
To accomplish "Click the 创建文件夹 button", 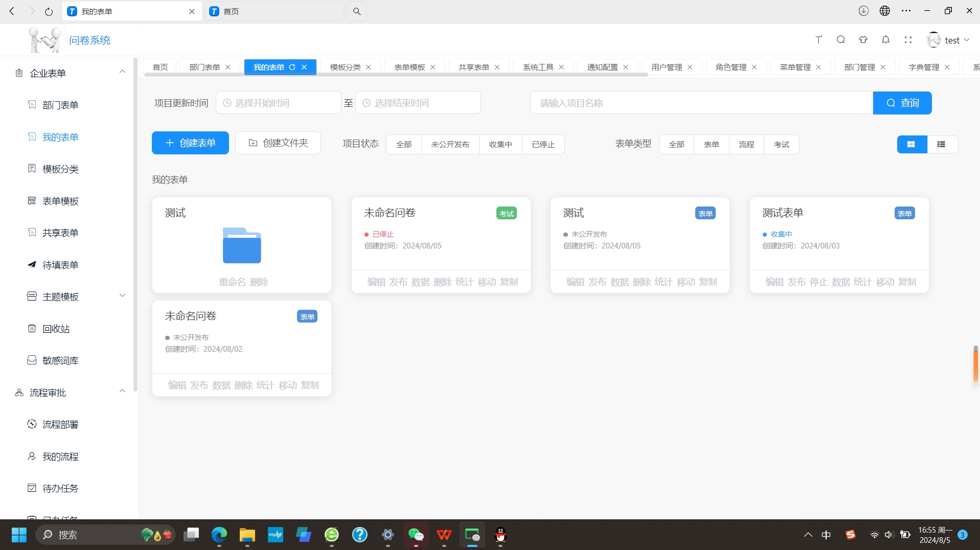I will coord(278,143).
